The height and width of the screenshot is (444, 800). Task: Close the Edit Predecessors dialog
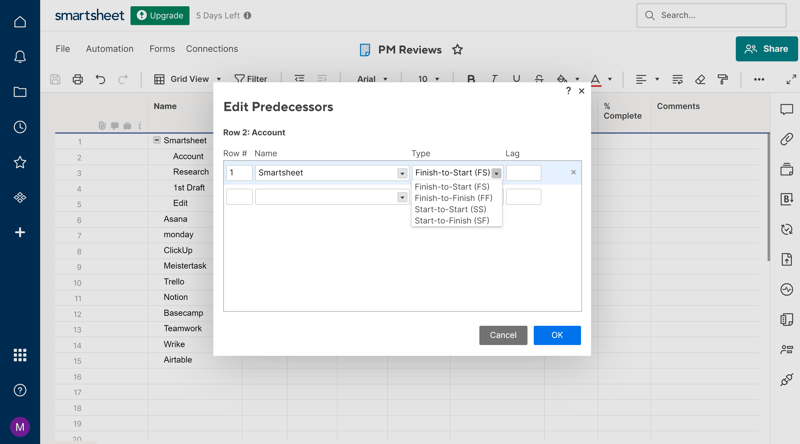(x=582, y=91)
